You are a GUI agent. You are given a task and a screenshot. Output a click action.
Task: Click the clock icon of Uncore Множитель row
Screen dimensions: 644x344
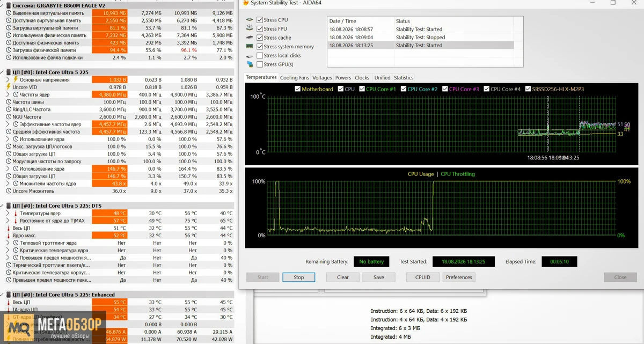pos(8,191)
